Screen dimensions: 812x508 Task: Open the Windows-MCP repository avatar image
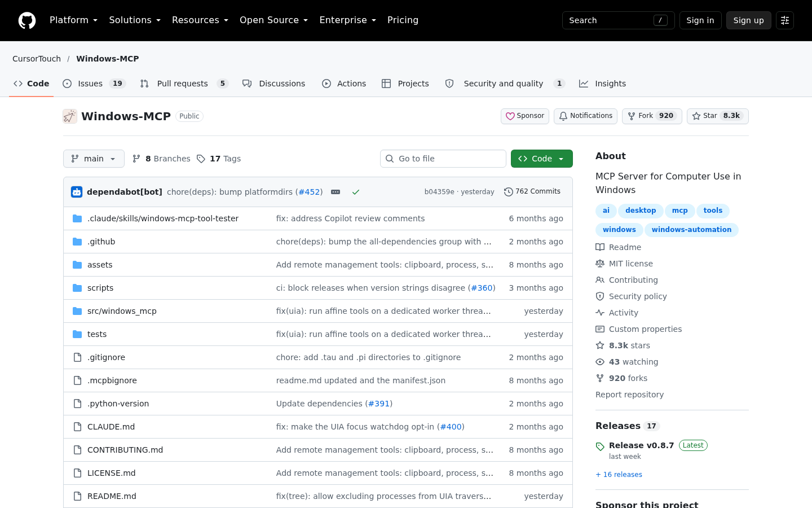[70, 116]
